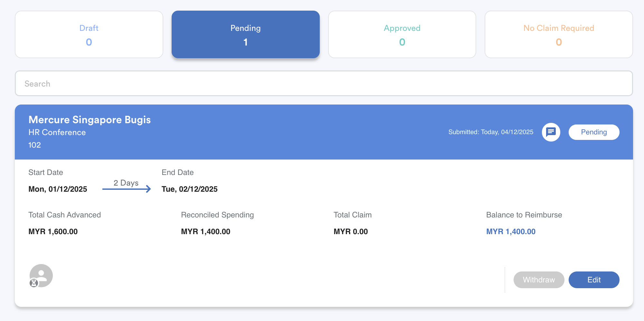644x321 pixels.
Task: Select the Pending status tab
Action: (x=245, y=34)
